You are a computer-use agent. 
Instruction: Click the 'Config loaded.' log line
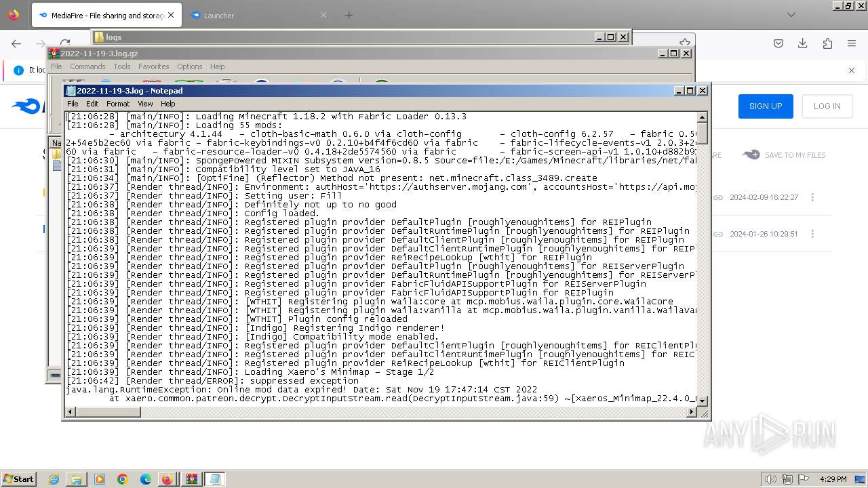[x=193, y=213]
